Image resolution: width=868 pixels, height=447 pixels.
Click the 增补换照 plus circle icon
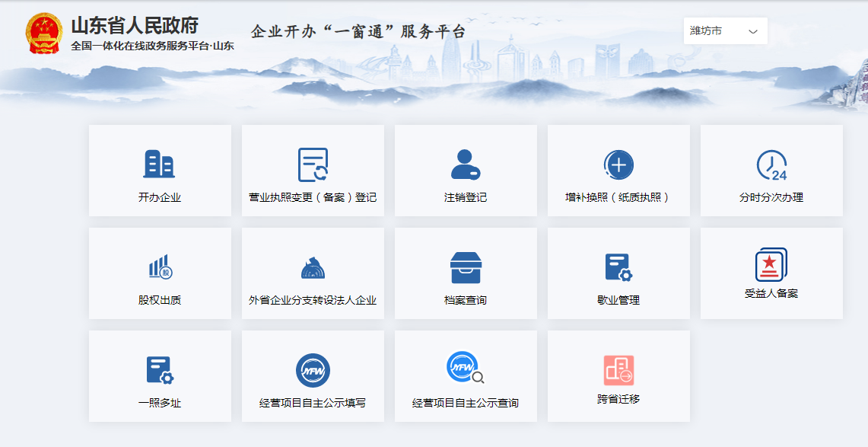[x=618, y=164]
